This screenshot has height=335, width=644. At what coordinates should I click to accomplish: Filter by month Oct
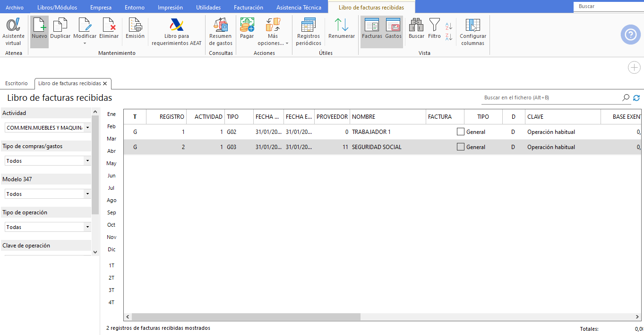(x=112, y=225)
